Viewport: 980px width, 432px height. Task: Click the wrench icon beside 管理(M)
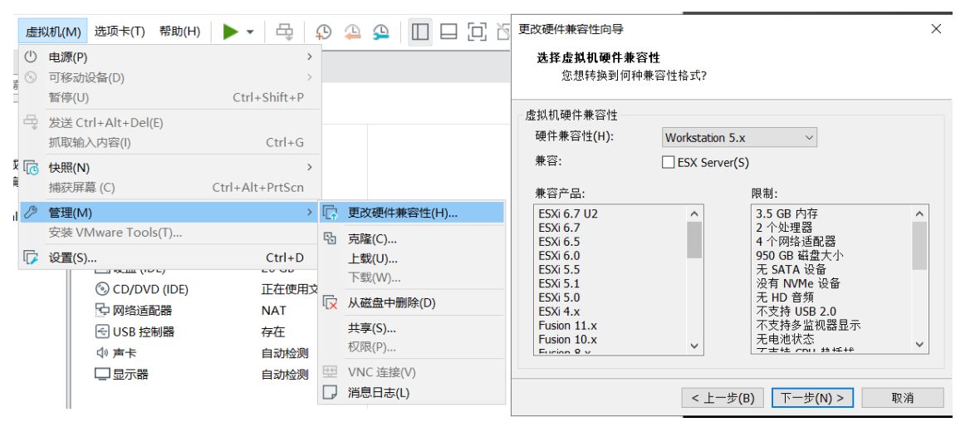point(31,213)
